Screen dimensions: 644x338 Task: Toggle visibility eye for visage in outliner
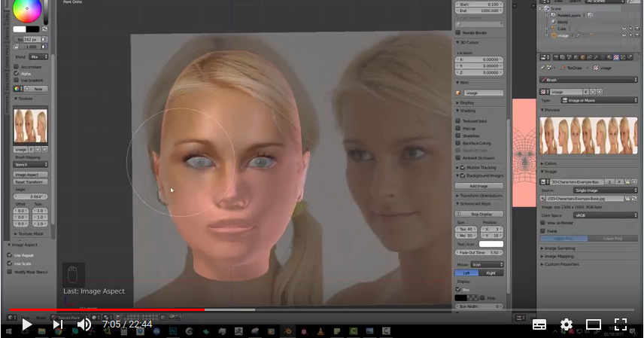(x=624, y=35)
